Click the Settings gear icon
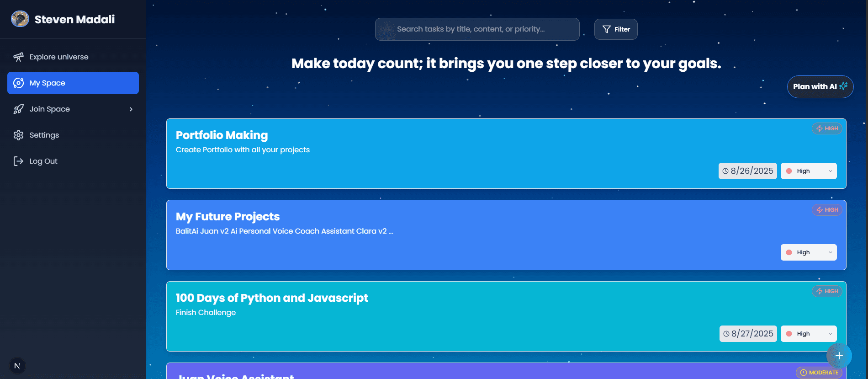868x379 pixels. [18, 135]
